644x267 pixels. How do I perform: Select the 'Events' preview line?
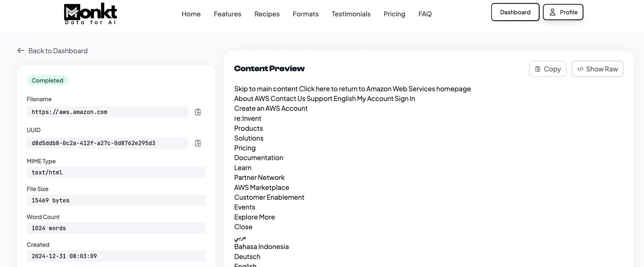pyautogui.click(x=244, y=207)
